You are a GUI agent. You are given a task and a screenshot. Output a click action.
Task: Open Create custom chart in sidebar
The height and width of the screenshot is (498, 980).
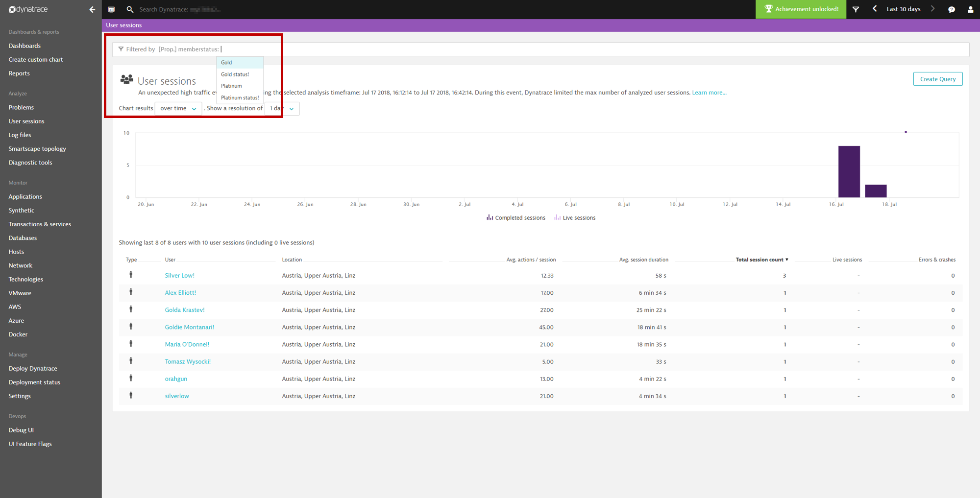point(36,59)
